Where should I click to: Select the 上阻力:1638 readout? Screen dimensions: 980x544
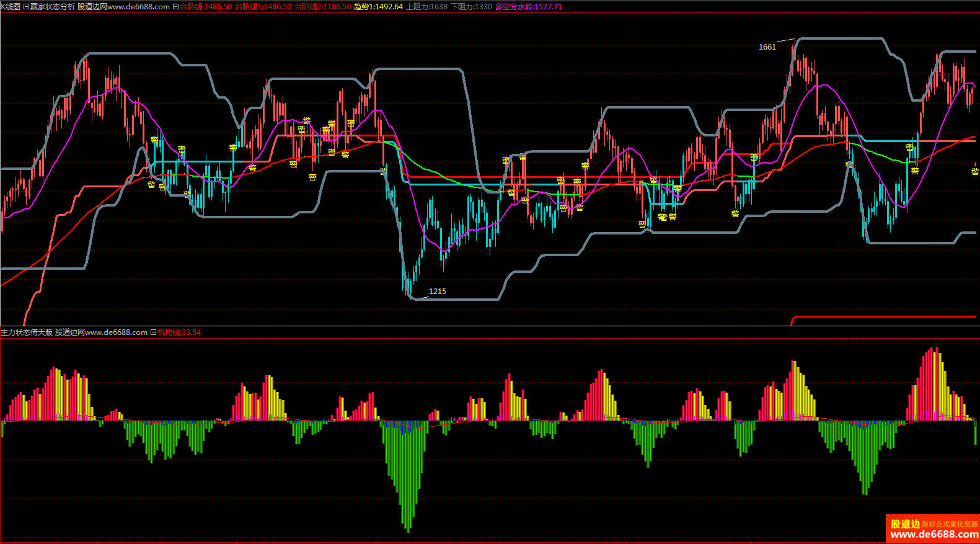click(426, 7)
